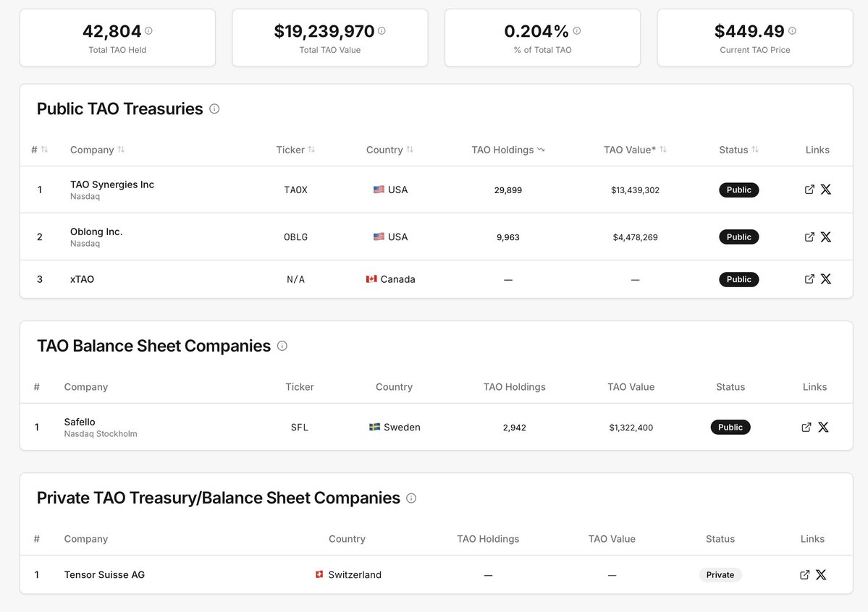Sort Public Treasuries by Company

coord(98,150)
